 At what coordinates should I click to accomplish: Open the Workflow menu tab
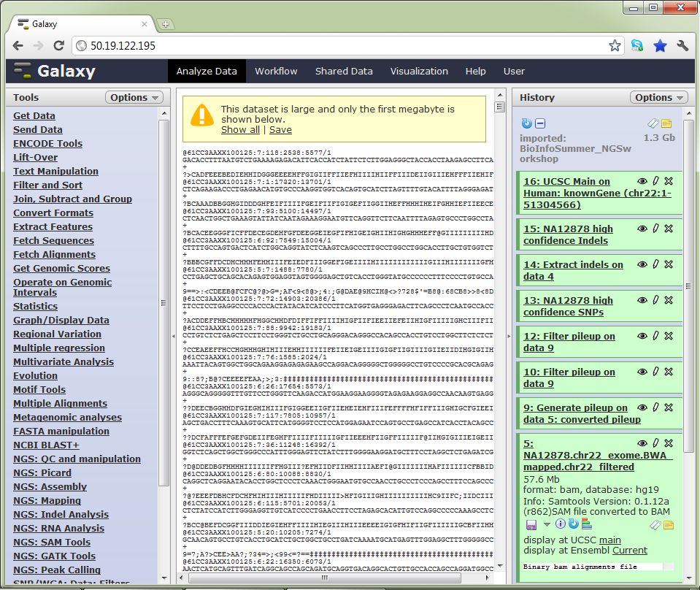(276, 71)
